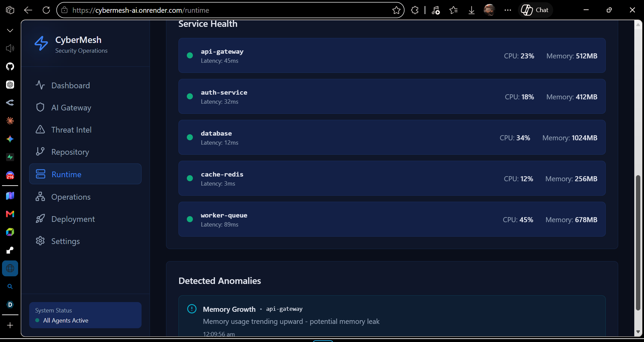Expand the browser sidebar chevron
Screen dimensions: 644x342
[x=10, y=31]
